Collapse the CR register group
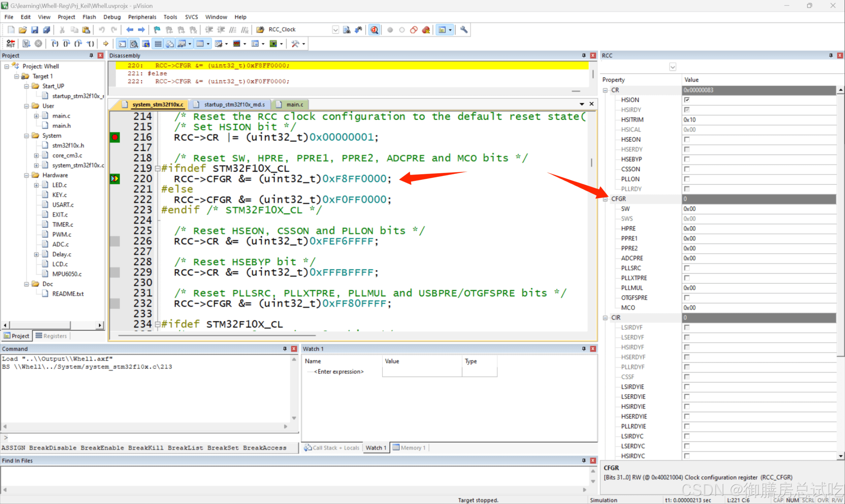The image size is (845, 504). point(605,90)
